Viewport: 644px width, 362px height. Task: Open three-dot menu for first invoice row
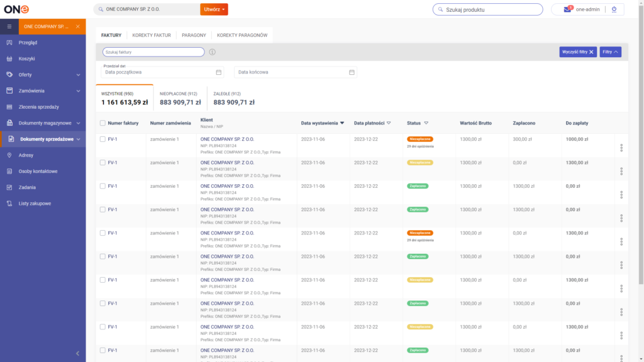[x=621, y=148]
